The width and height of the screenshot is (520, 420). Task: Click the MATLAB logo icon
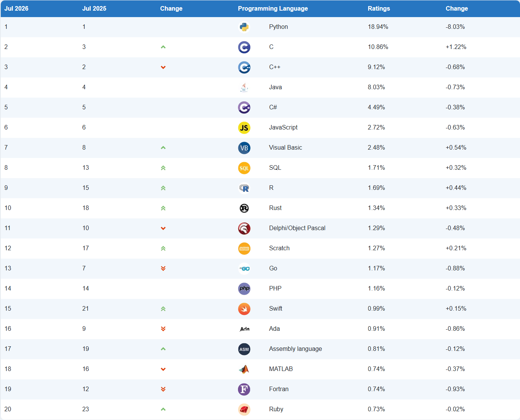click(x=244, y=369)
